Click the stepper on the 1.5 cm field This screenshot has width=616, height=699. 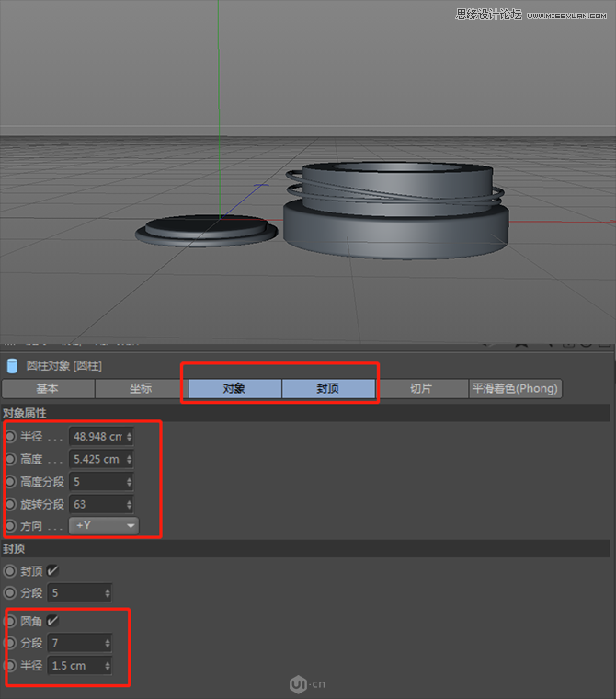click(x=107, y=666)
